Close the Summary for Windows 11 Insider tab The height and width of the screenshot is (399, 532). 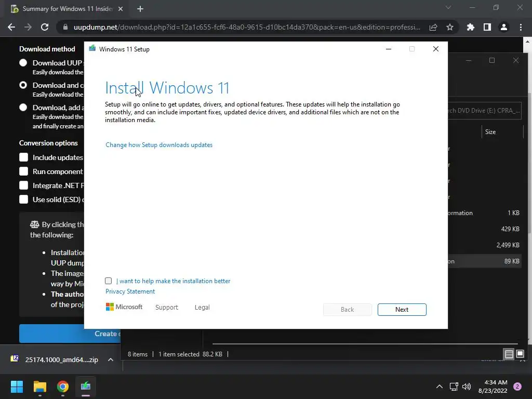pyautogui.click(x=121, y=9)
